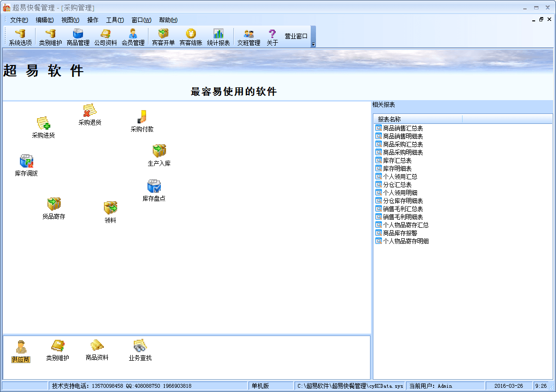
Task: Launch the 生产入库 production stock-in icon
Action: [159, 152]
